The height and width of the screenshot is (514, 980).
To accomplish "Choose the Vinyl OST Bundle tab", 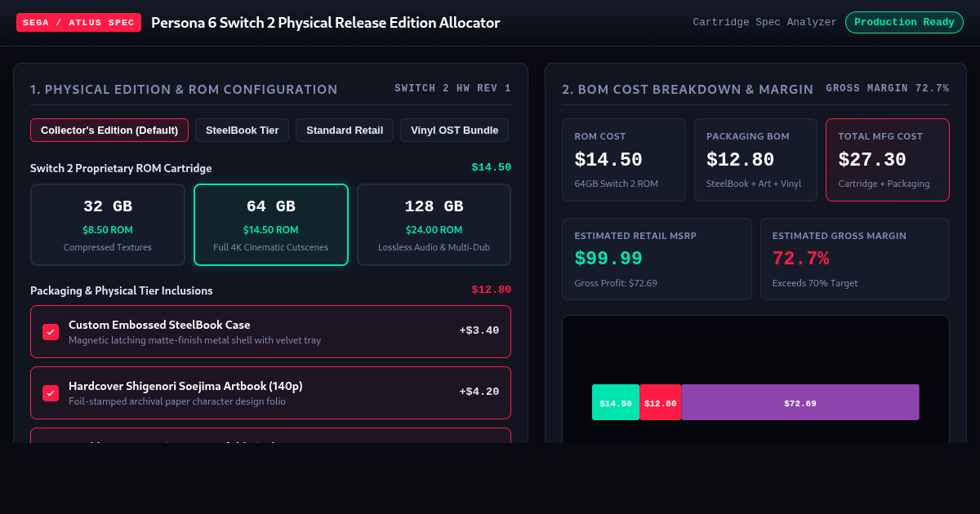I will (454, 131).
